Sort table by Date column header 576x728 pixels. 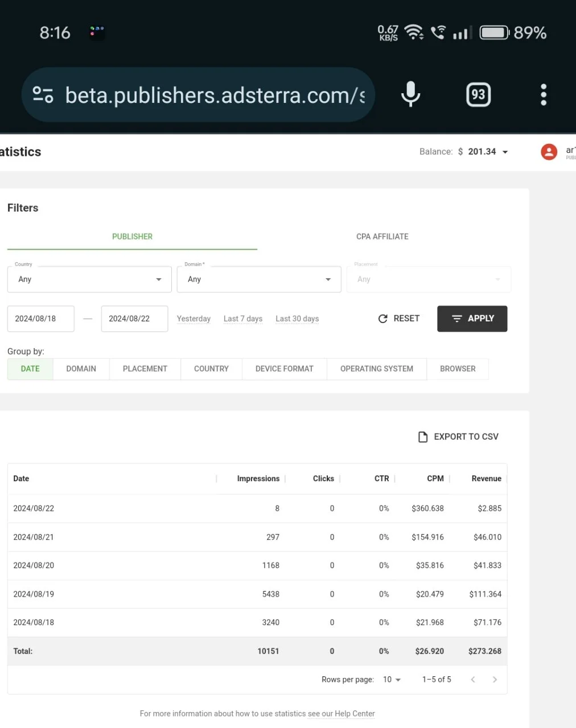click(x=21, y=478)
